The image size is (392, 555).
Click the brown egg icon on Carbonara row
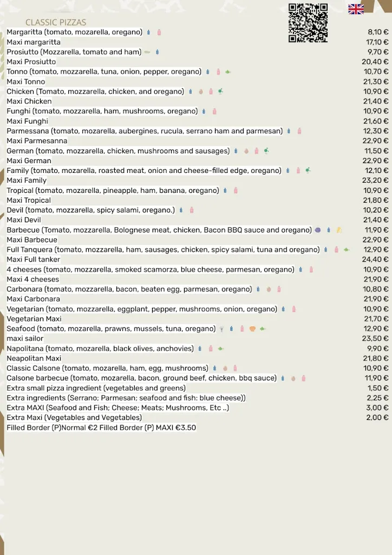tap(269, 289)
